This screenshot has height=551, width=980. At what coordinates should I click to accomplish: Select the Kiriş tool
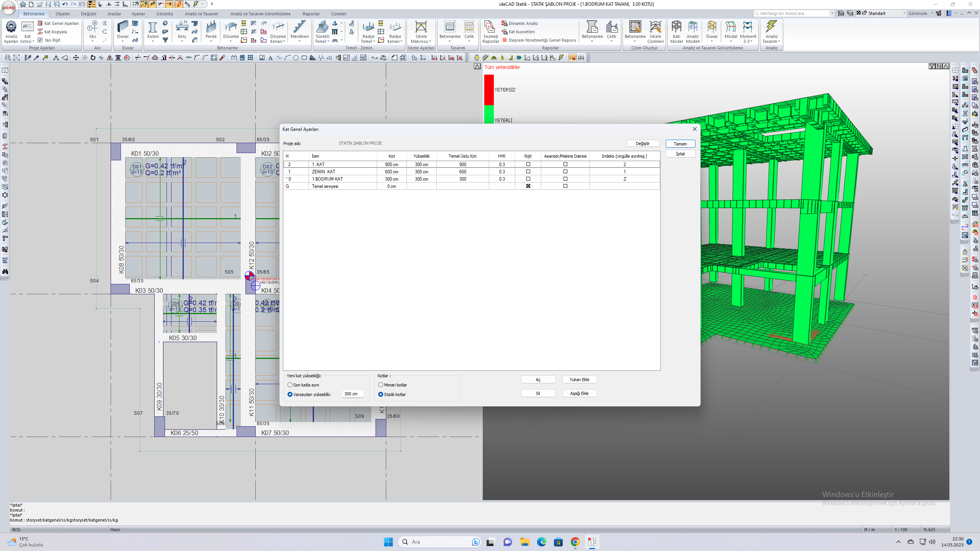(x=182, y=31)
